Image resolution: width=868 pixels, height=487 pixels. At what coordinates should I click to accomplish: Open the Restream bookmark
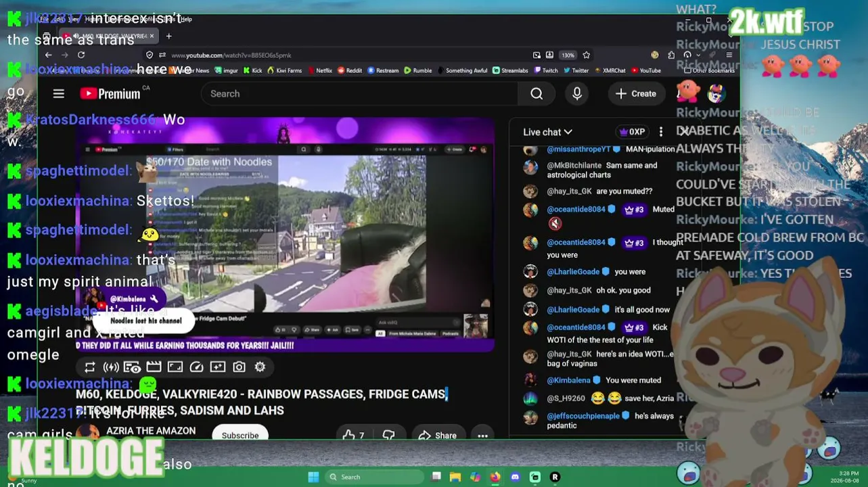384,70
